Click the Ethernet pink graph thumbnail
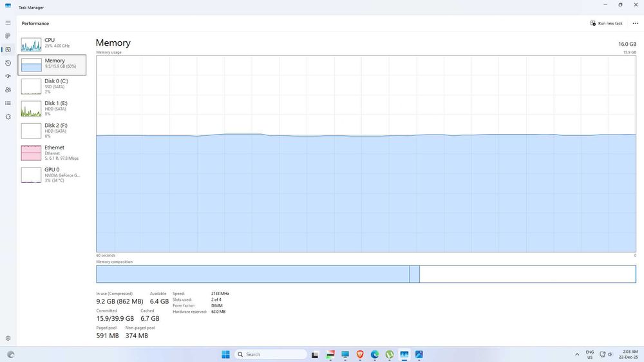The height and width of the screenshot is (362, 644). point(31,153)
